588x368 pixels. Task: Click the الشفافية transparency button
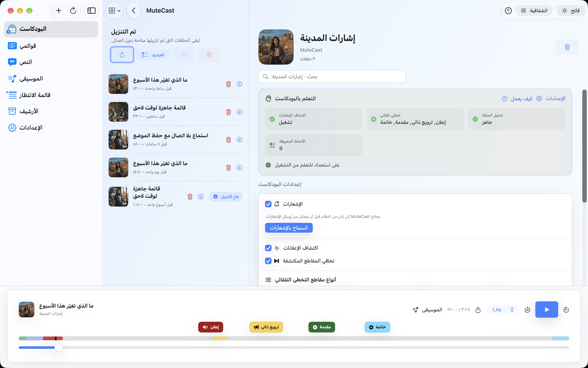(533, 10)
